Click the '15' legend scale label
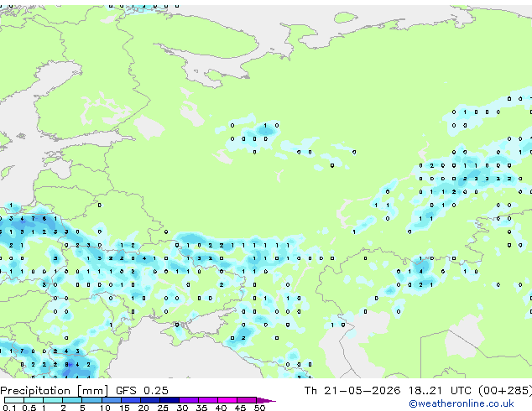Viewport: 532px width, 411px height. pyautogui.click(x=124, y=408)
